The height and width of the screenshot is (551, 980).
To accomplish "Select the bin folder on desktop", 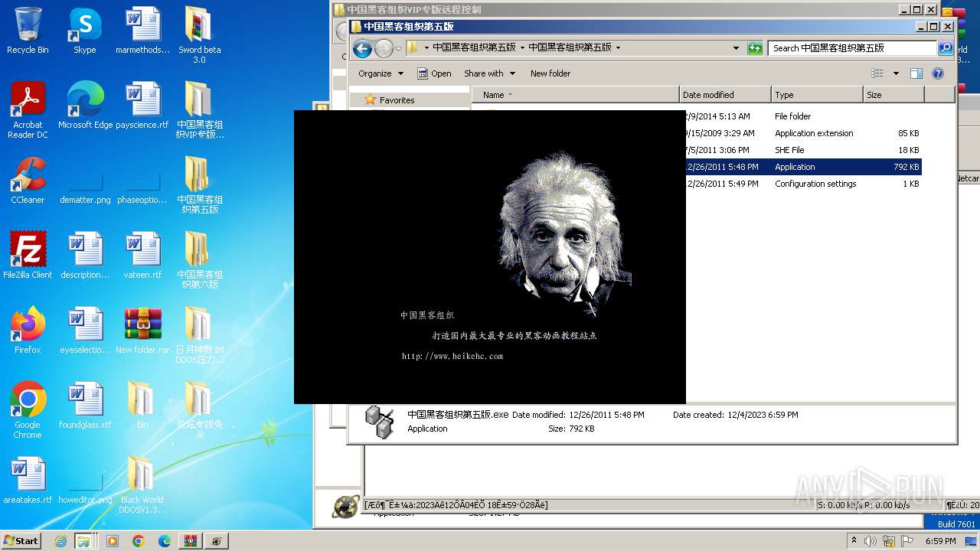I will click(x=142, y=406).
